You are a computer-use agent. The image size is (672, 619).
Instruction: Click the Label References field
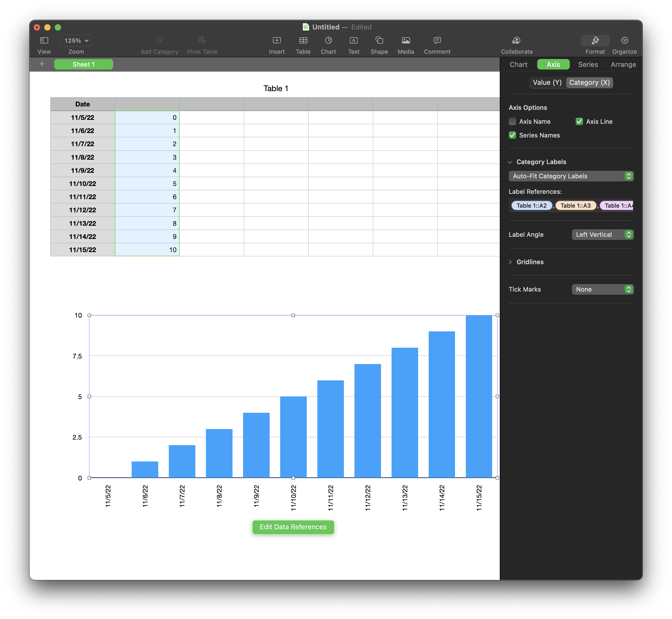(x=571, y=206)
